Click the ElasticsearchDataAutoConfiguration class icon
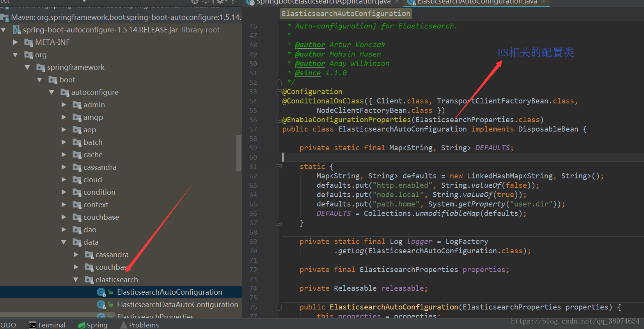 tap(101, 304)
